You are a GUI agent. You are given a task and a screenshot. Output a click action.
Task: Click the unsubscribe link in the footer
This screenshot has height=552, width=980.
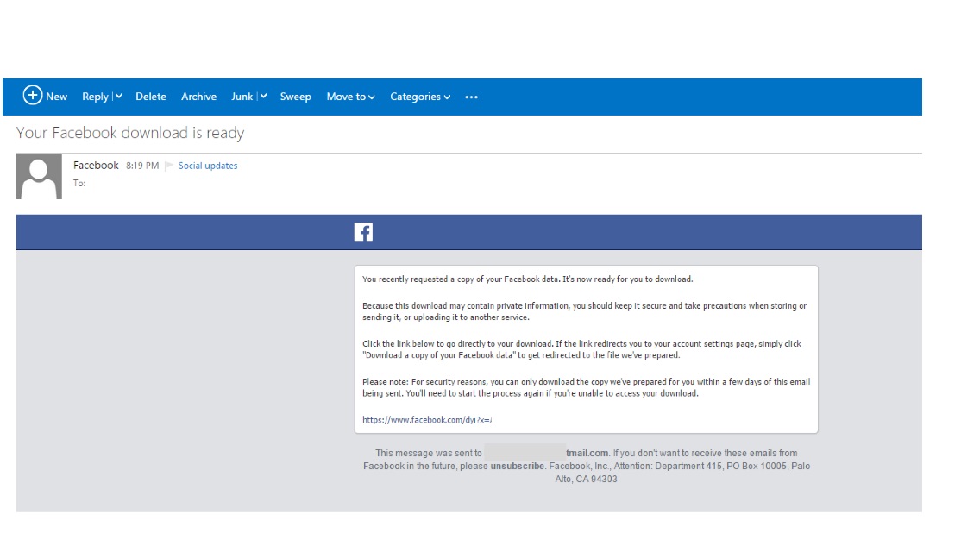(517, 466)
